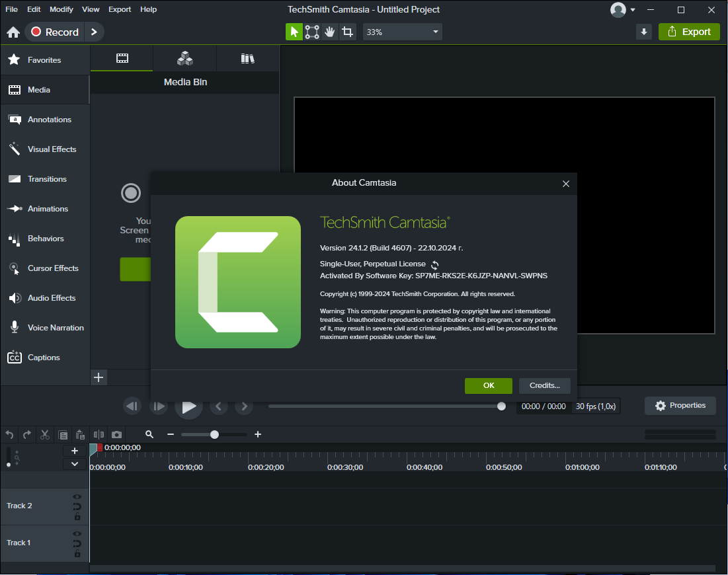
Task: Open the Credits... button
Action: (544, 386)
